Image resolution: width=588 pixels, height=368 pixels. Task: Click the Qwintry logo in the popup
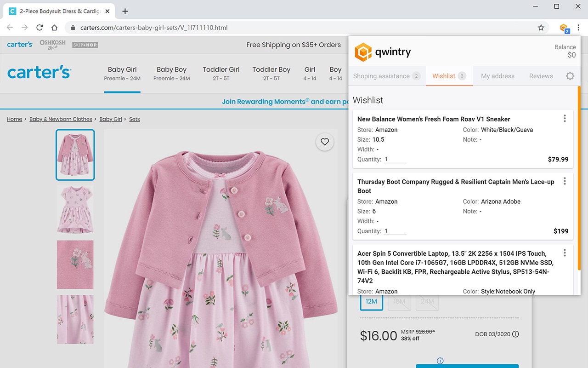[x=383, y=52]
